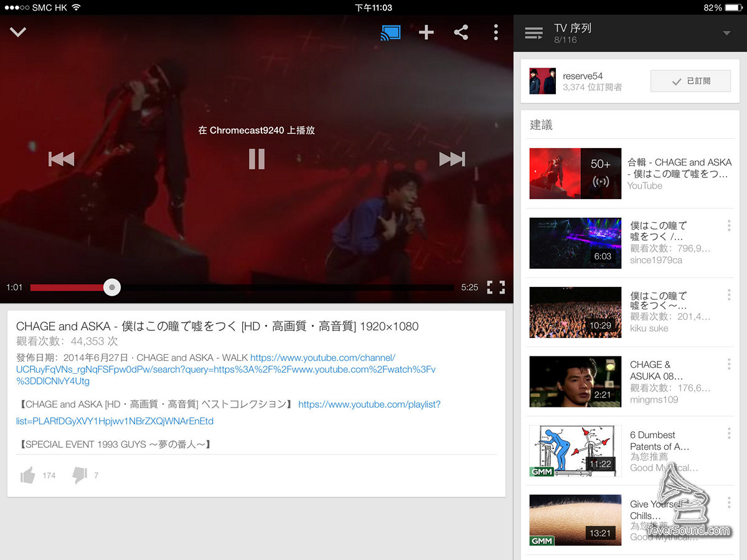
Task: Open the since1979ca video title 僕はこの瞳で嘘をつく
Action: pyautogui.click(x=659, y=231)
